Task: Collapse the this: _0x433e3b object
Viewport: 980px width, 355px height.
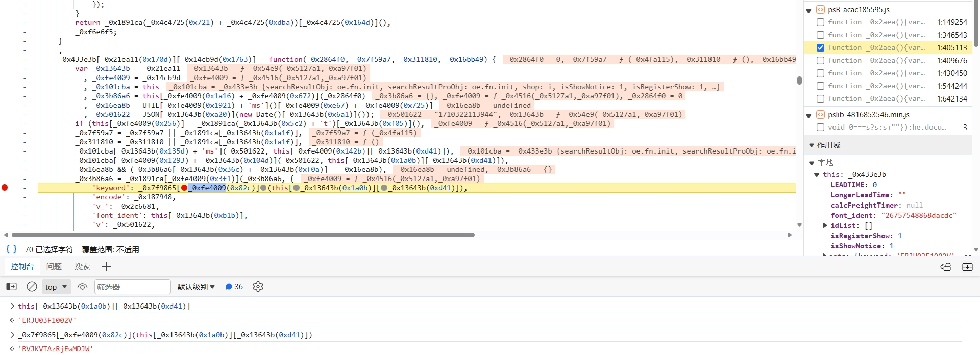Action: [817, 175]
